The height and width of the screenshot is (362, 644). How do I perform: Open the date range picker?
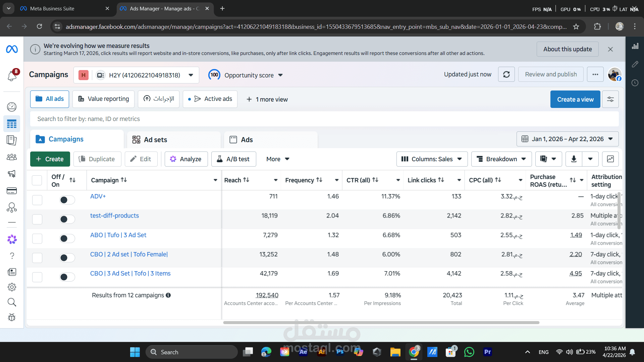(568, 139)
